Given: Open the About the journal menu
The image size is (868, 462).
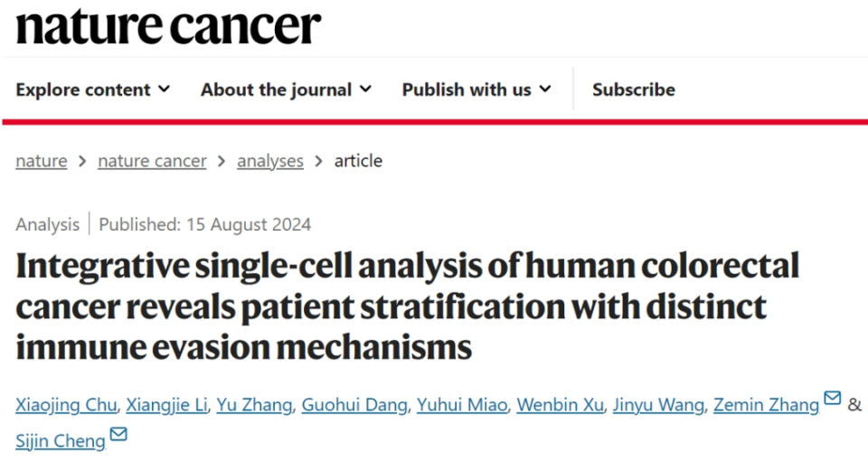Looking at the screenshot, I should [286, 90].
